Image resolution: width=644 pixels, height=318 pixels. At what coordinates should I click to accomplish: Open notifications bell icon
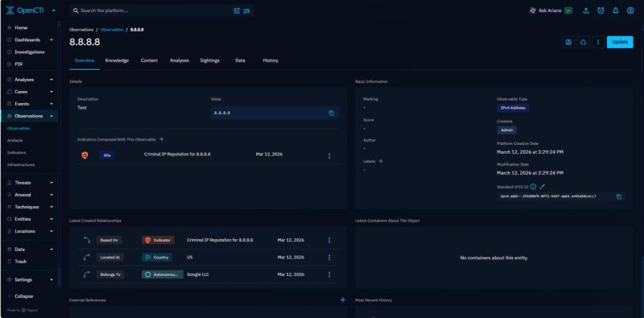pyautogui.click(x=616, y=10)
